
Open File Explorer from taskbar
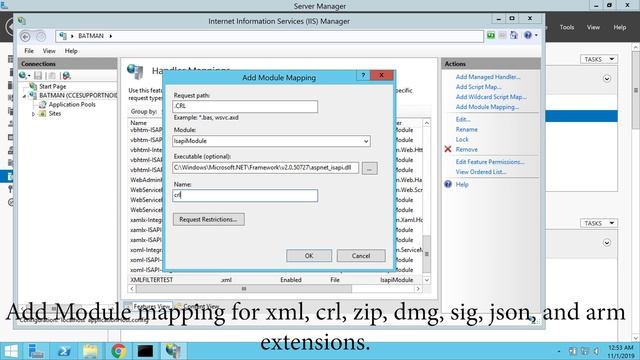91,351
